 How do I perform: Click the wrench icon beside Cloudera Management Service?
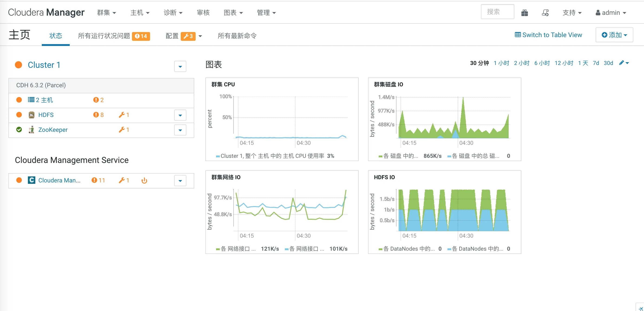(x=122, y=180)
